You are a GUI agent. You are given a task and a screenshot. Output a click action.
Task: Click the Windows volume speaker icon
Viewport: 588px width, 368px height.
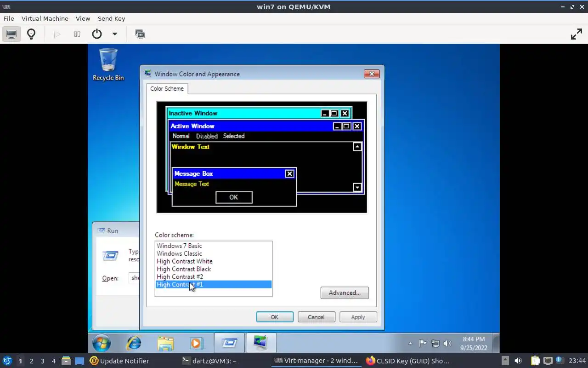[x=447, y=344]
